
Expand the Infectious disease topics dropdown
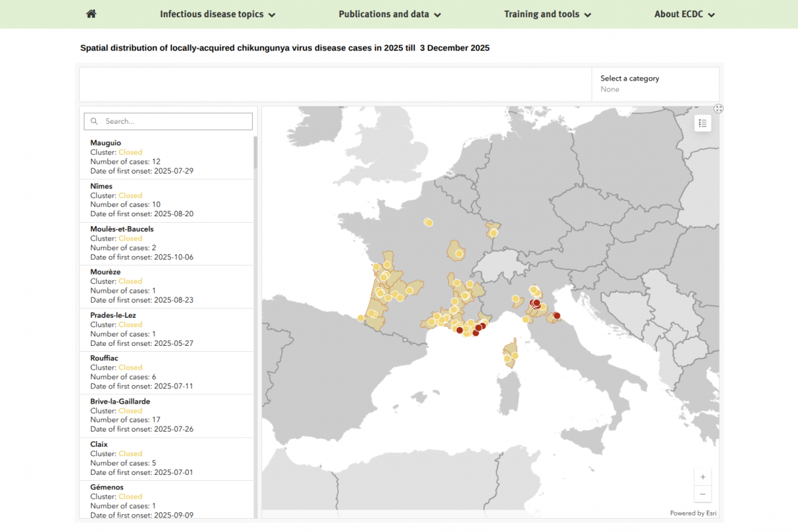[x=217, y=13]
